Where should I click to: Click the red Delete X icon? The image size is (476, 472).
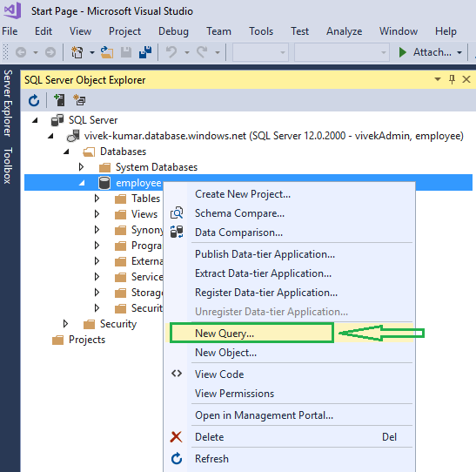176,437
